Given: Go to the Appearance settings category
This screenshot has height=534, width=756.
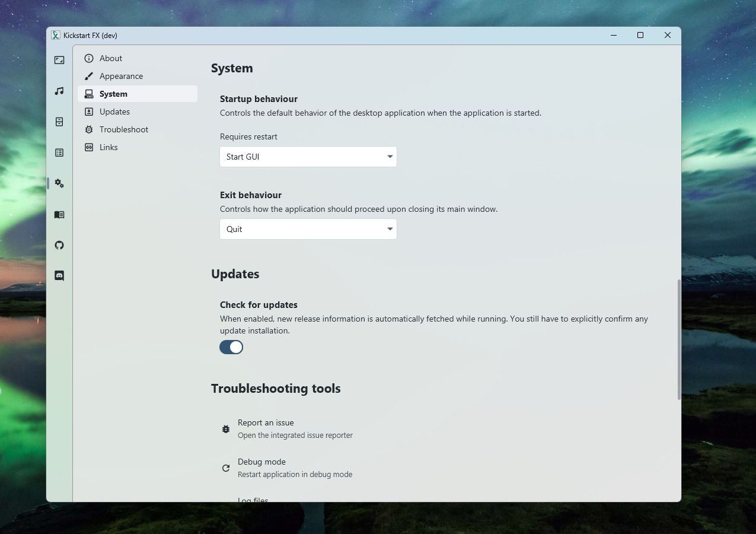Looking at the screenshot, I should pyautogui.click(x=138, y=76).
